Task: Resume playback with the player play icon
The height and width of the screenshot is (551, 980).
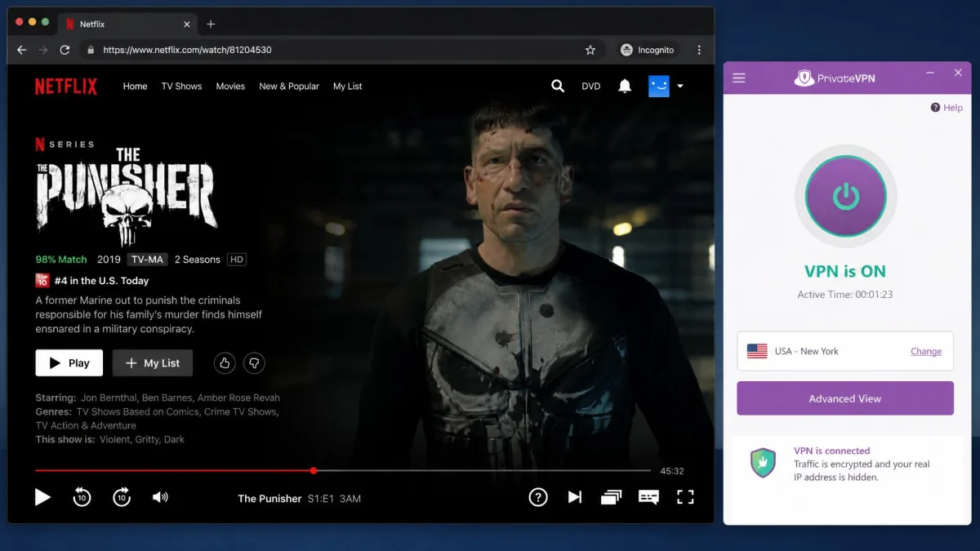Action: click(x=42, y=496)
